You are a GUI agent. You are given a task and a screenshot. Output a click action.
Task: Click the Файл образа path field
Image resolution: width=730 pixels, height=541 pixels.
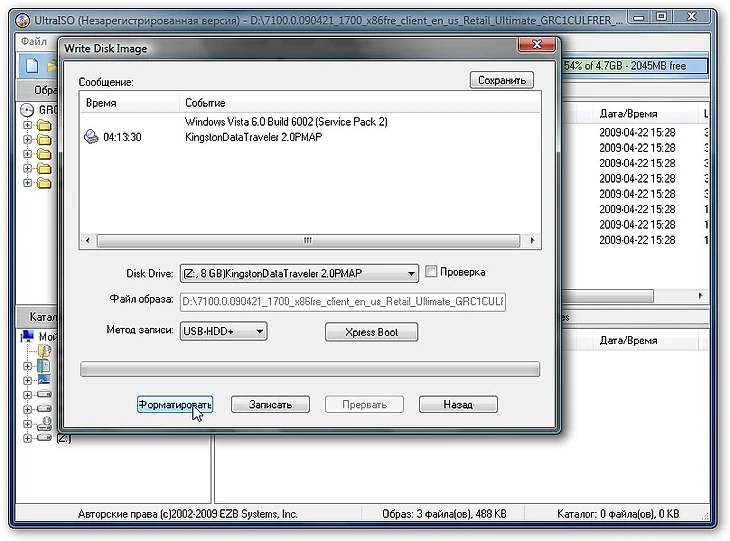pyautogui.click(x=342, y=300)
